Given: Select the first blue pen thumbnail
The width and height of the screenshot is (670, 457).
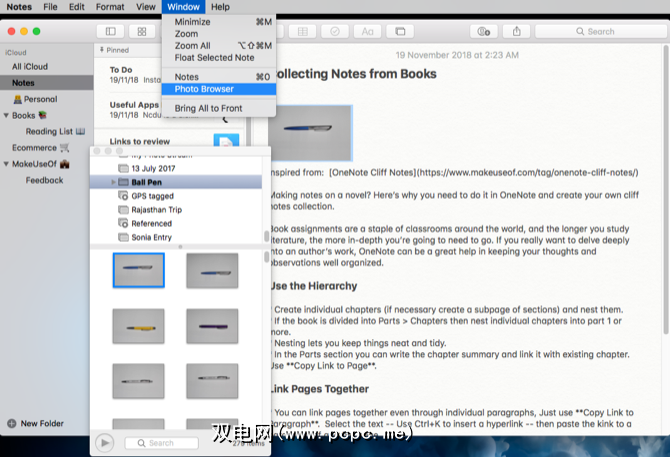Looking at the screenshot, I should click(138, 270).
